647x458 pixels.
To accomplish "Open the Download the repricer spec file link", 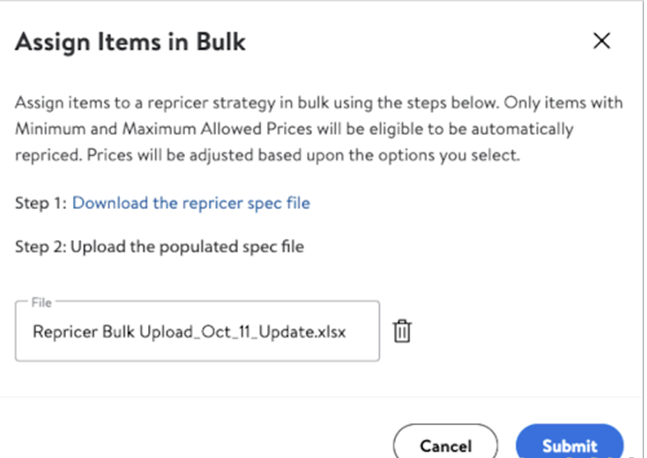I will pyautogui.click(x=191, y=203).
